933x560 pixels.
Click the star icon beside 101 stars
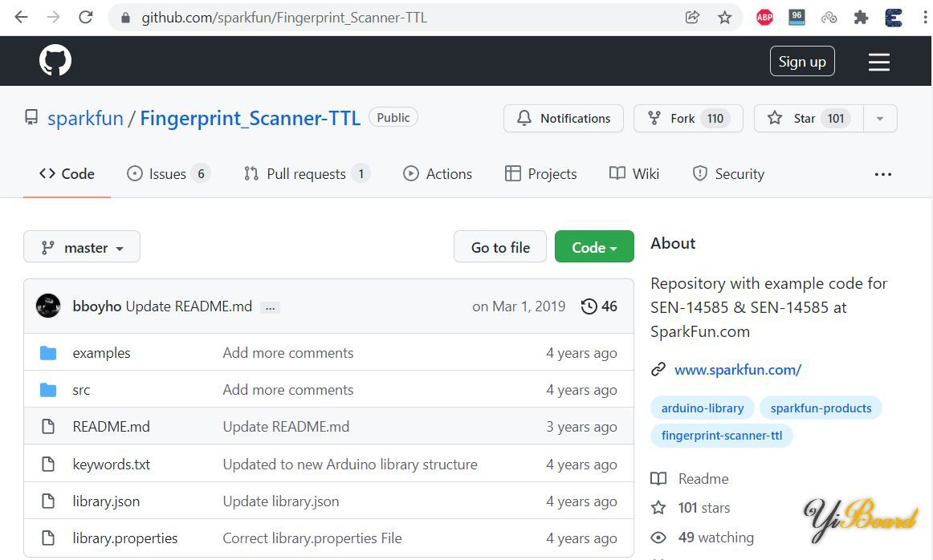tap(658, 508)
